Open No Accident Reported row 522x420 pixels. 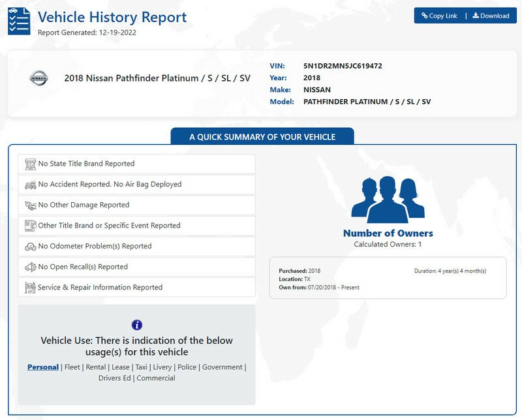(137, 185)
